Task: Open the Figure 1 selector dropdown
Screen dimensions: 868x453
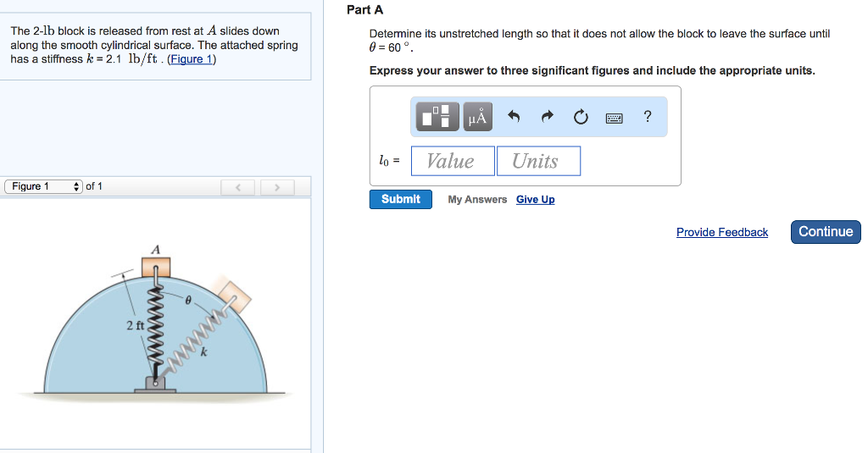Action: coord(43,186)
